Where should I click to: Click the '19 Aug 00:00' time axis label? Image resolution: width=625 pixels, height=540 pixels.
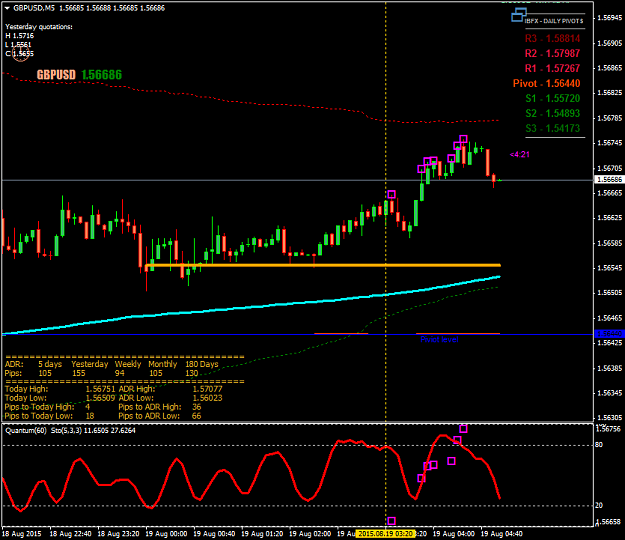166,534
